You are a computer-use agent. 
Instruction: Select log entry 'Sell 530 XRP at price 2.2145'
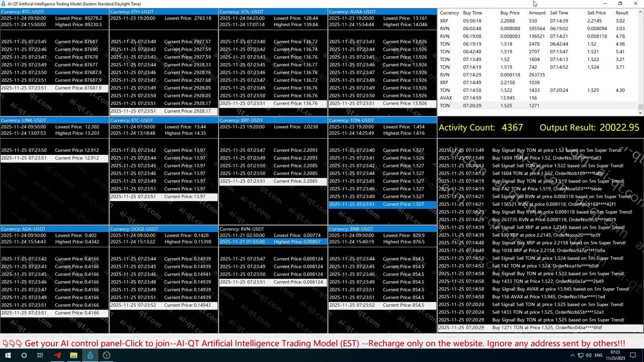pos(540,235)
